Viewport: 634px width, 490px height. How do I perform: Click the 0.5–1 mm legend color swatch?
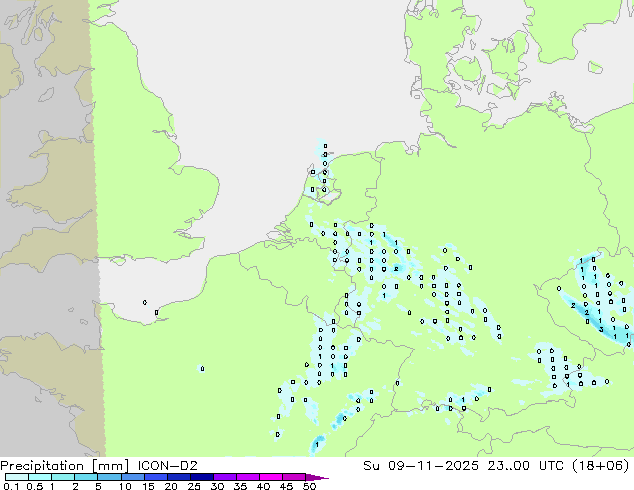coord(40,477)
